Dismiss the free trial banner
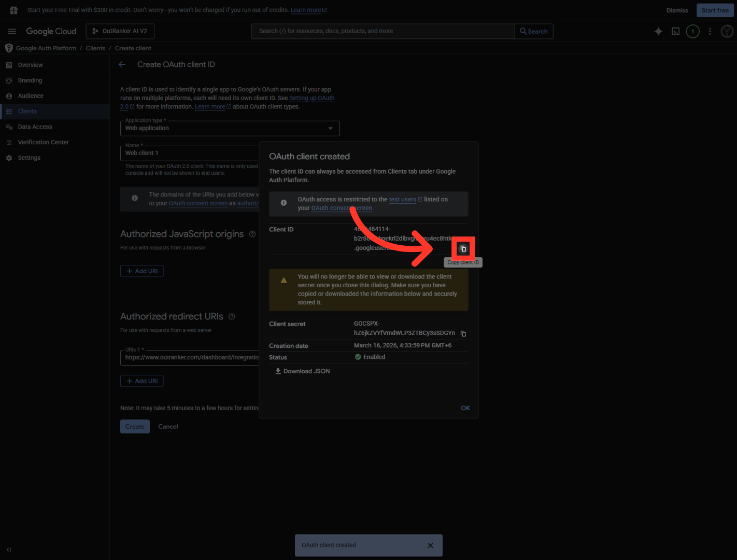This screenshot has width=737, height=560. [x=677, y=10]
